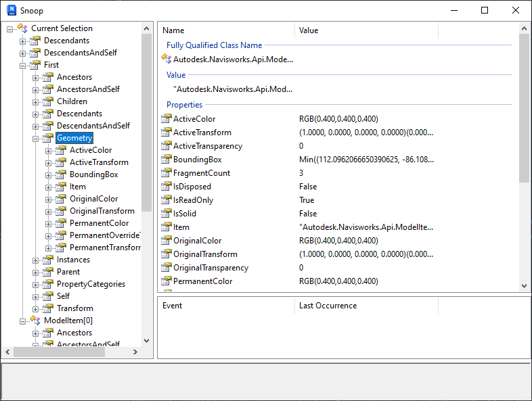Collapse the Current Selection root node

tap(10, 29)
